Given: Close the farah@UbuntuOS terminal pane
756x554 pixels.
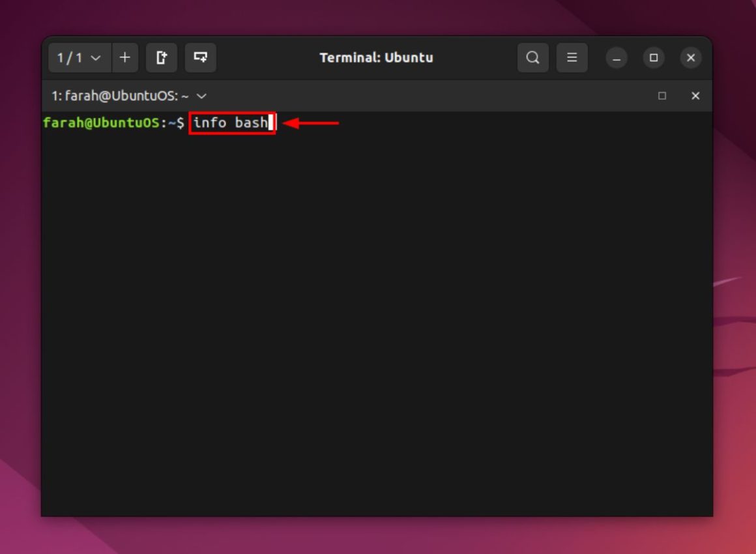Looking at the screenshot, I should point(695,96).
